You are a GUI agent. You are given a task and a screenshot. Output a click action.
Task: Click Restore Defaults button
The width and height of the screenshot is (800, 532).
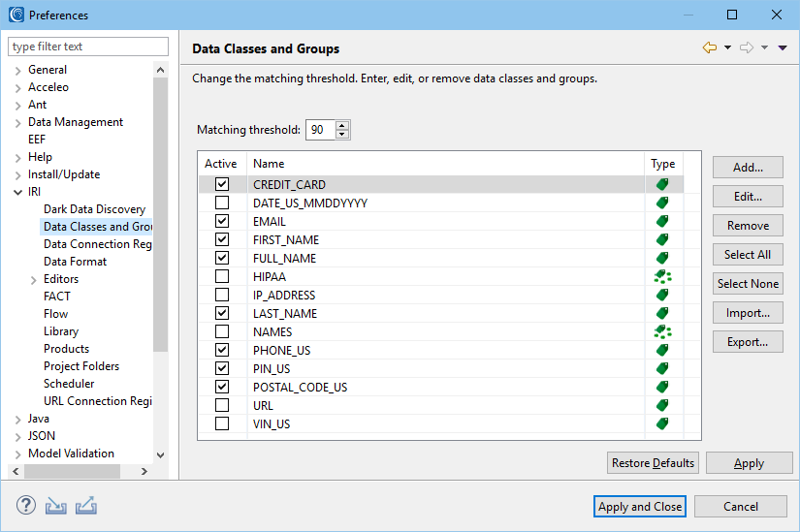(653, 462)
